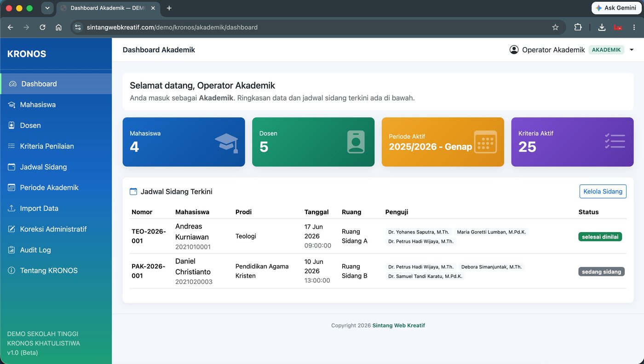Select Import Data in sidebar
644x364 pixels.
56,208
